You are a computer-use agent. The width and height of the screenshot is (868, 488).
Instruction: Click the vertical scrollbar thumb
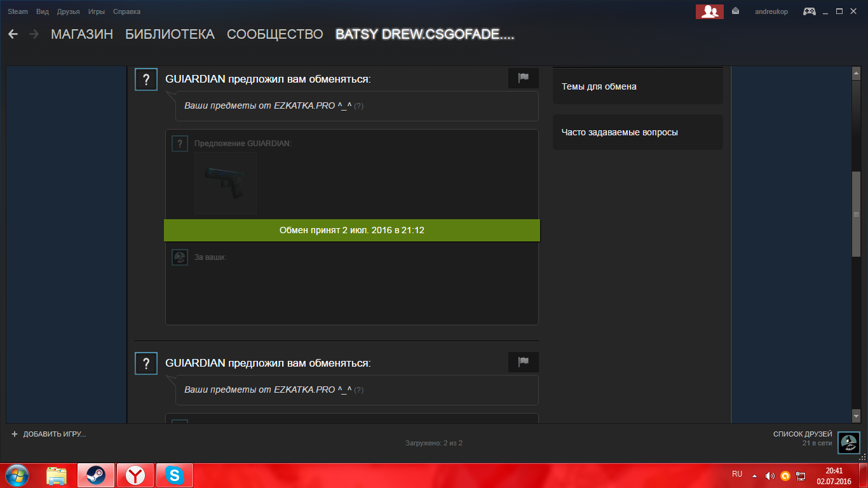(856, 214)
